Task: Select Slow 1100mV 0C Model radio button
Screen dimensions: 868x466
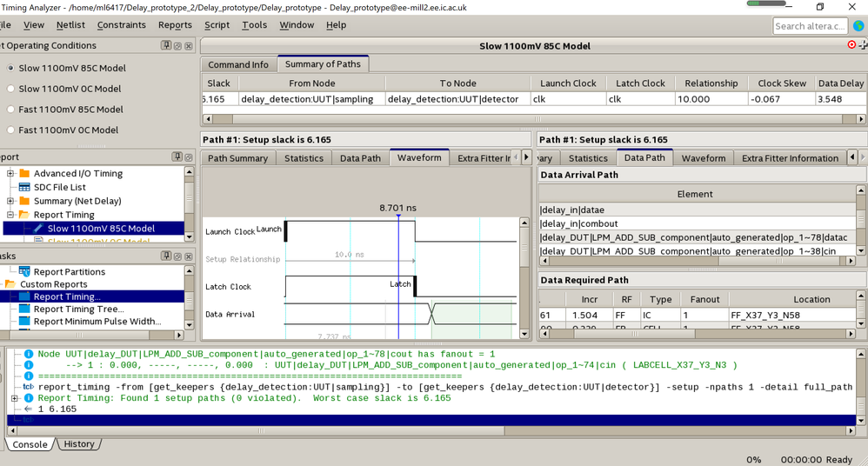Action: [10, 89]
